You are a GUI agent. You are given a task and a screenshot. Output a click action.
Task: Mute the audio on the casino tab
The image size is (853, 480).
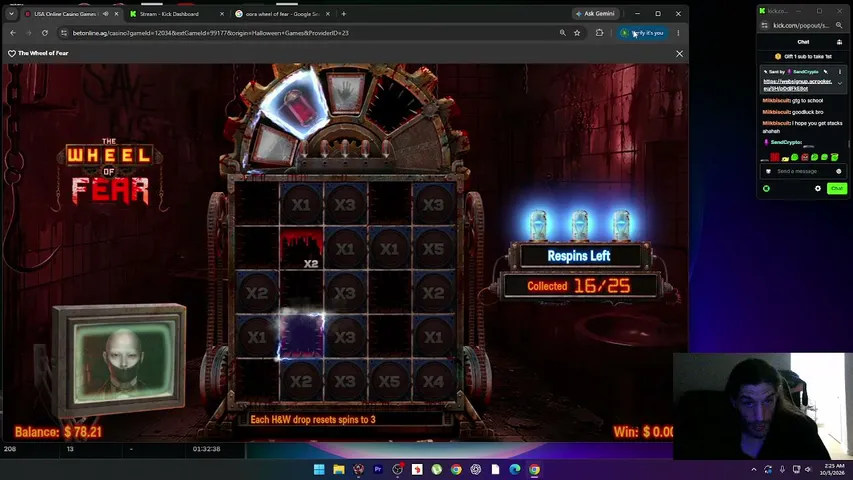pyautogui.click(x=106, y=14)
